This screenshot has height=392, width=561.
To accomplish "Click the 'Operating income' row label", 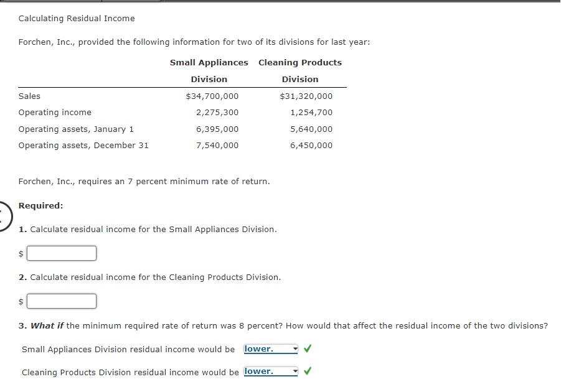I will tap(55, 112).
